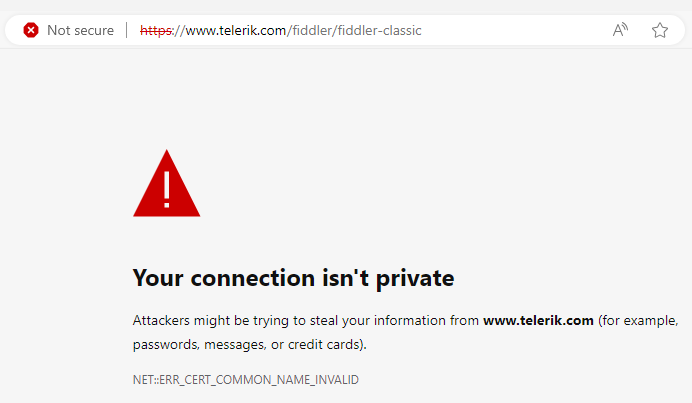692x403 pixels.
Task: Click the NET::ERR_CERT_COMMON_NAME_INVALID error code
Action: click(246, 380)
